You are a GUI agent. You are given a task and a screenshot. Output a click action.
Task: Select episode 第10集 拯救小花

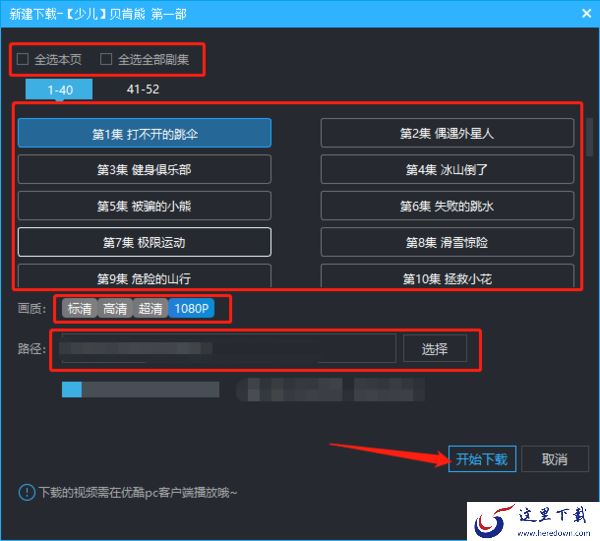(x=447, y=276)
